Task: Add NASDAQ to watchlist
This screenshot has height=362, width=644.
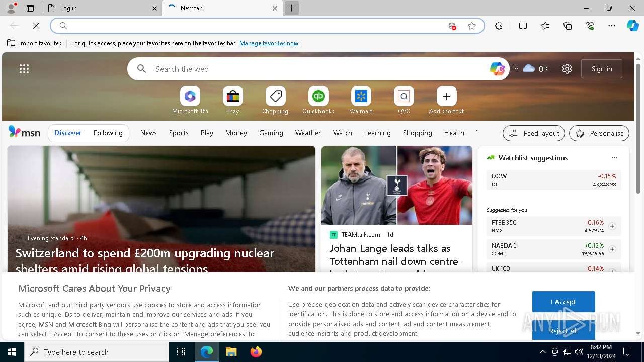Action: [x=612, y=249]
